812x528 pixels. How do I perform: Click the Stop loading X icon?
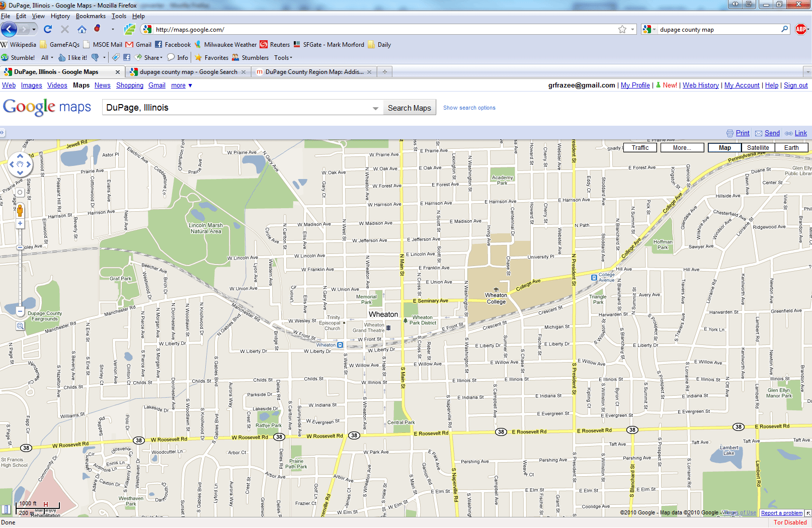click(x=65, y=30)
